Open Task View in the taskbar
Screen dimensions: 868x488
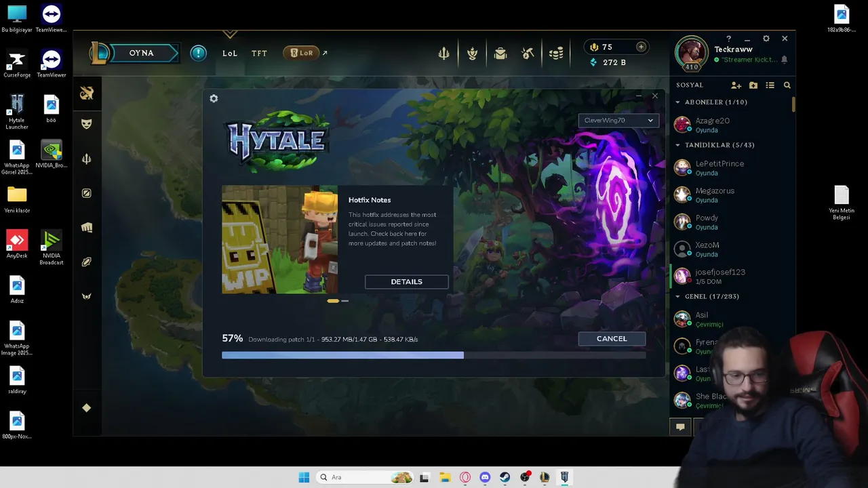[425, 477]
